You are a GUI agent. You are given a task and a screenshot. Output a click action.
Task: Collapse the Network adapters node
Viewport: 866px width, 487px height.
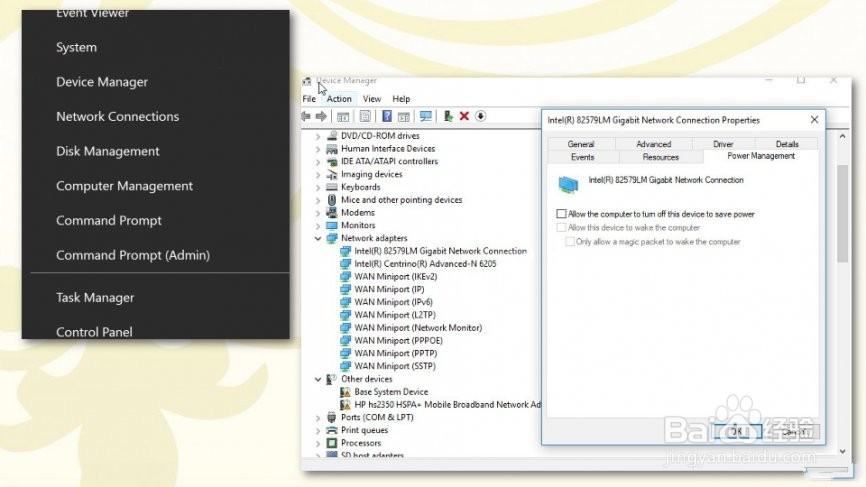point(318,239)
